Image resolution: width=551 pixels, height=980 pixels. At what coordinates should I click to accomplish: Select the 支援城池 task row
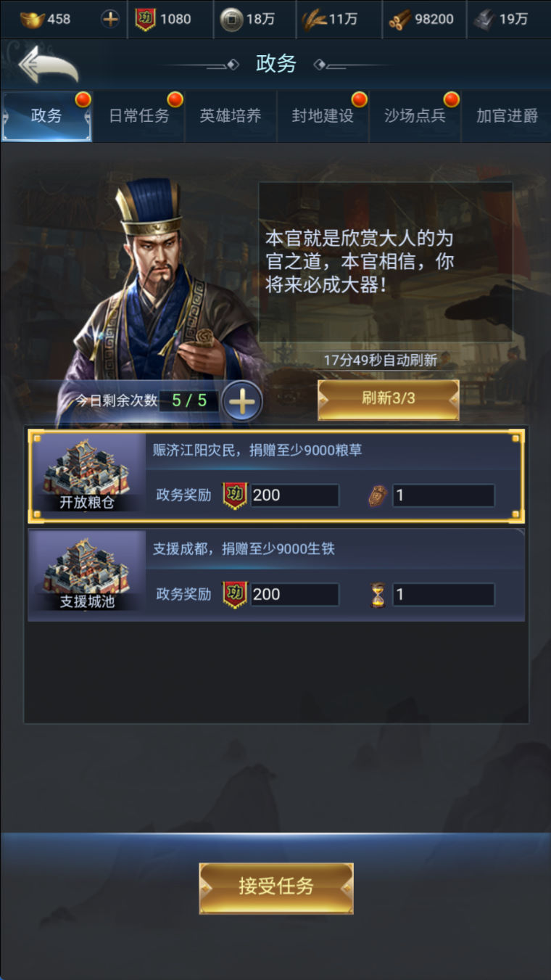click(276, 575)
